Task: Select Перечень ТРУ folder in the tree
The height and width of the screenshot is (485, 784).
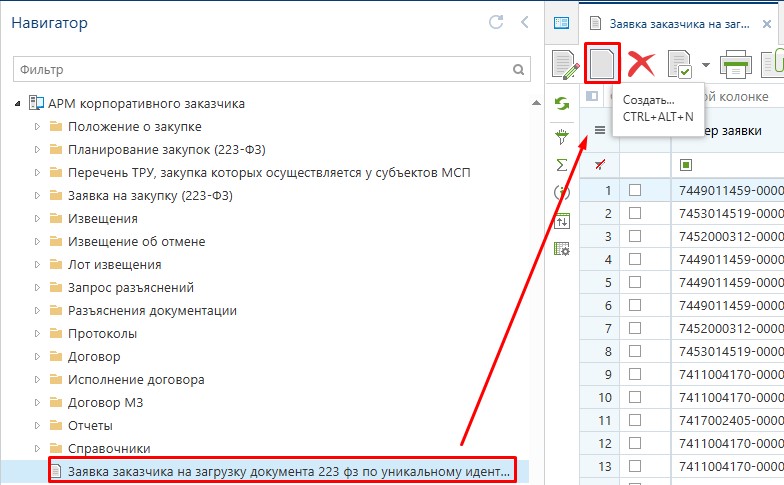Action: click(x=269, y=172)
